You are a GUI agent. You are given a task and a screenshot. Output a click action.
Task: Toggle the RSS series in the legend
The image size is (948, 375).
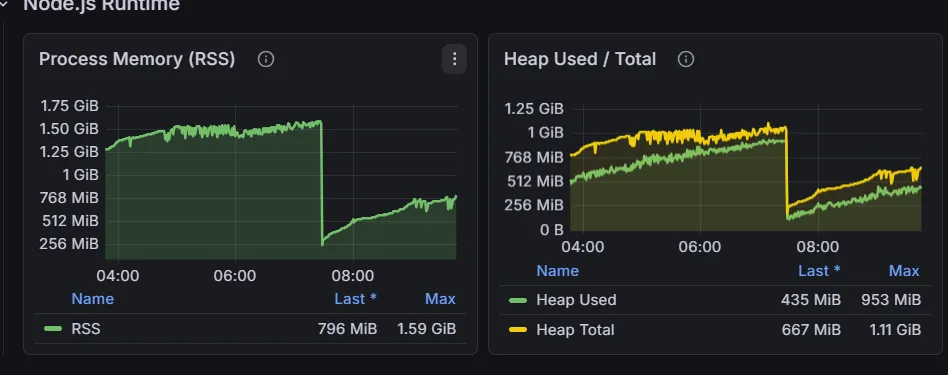(x=86, y=329)
